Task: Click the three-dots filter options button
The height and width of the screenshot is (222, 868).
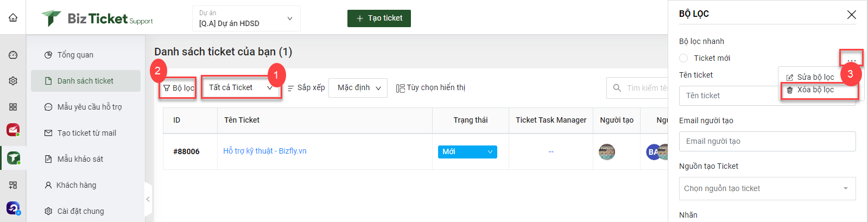Action: (851, 58)
